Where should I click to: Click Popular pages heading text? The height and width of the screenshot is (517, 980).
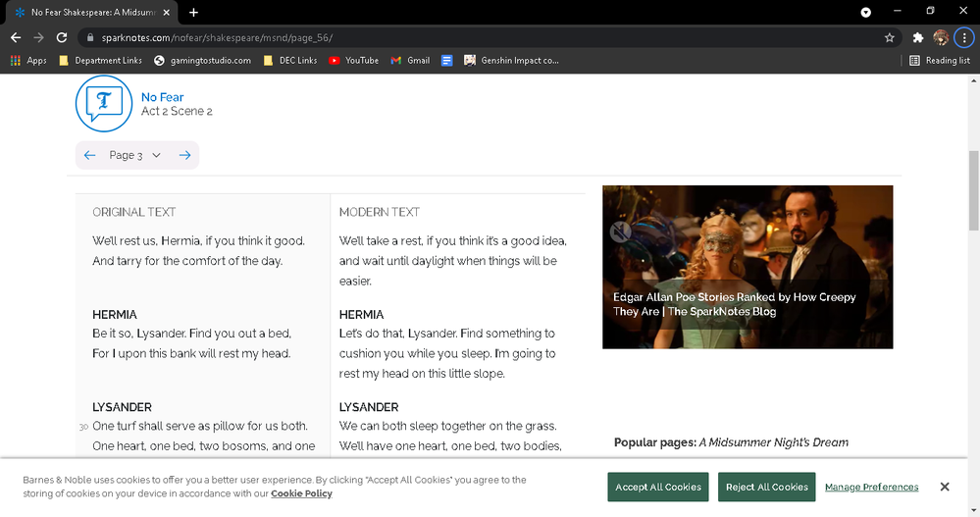click(x=731, y=442)
